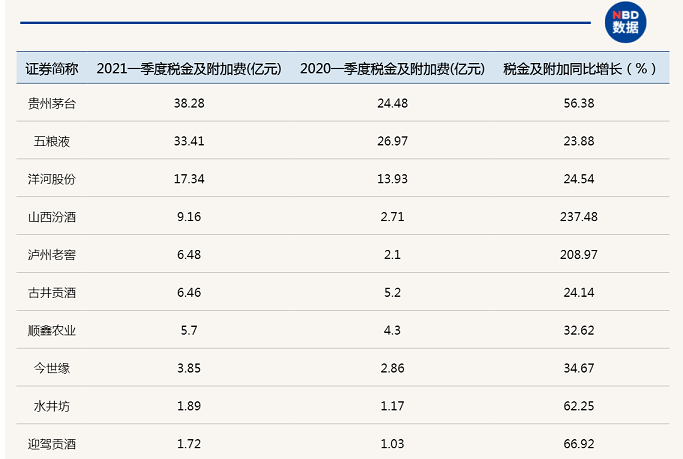Select the 水井坊 row name
The image size is (683, 459).
pyautogui.click(x=52, y=406)
